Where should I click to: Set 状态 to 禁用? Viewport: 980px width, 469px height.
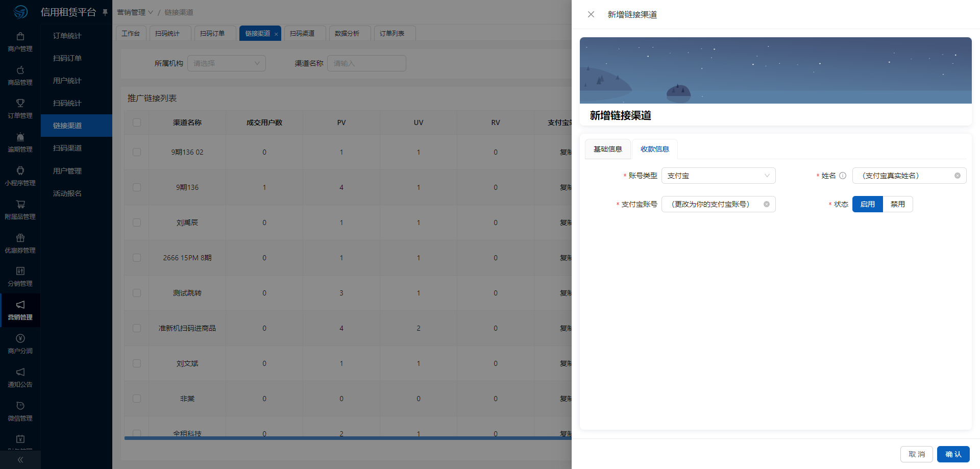click(x=898, y=204)
